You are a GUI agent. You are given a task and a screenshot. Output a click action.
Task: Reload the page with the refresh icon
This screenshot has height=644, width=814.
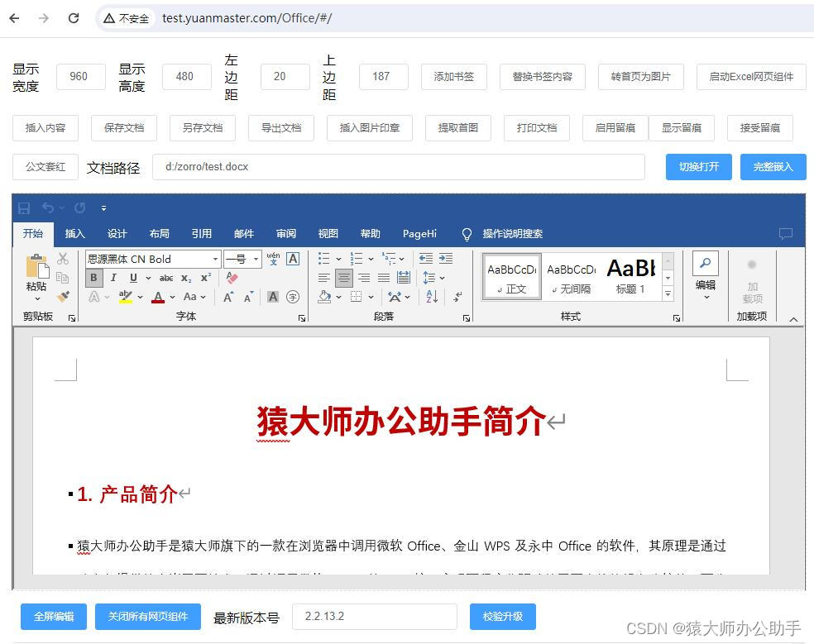[x=74, y=18]
